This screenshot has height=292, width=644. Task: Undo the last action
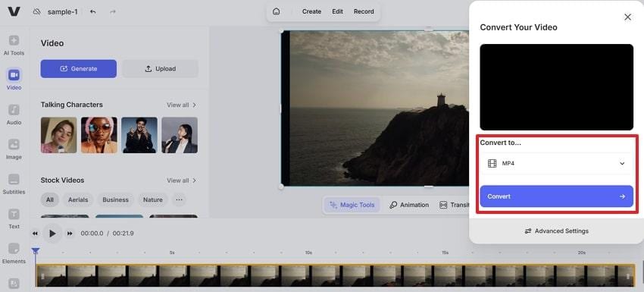pyautogui.click(x=93, y=12)
